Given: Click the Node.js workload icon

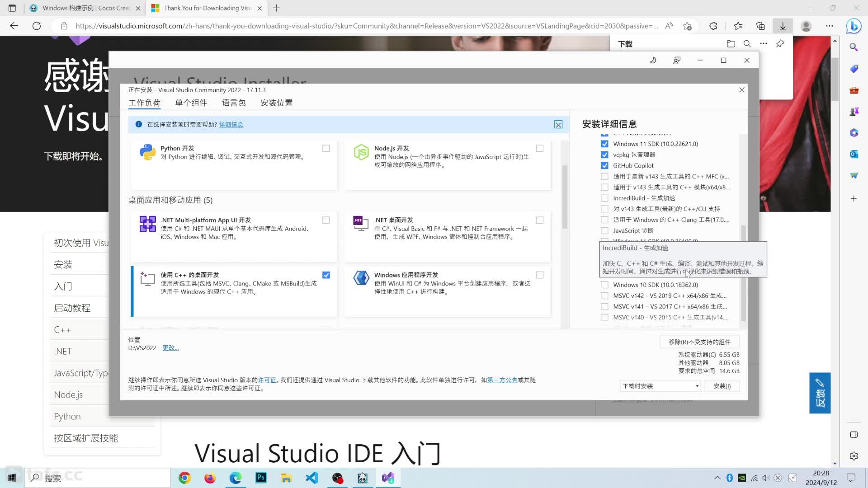Looking at the screenshot, I should (361, 152).
